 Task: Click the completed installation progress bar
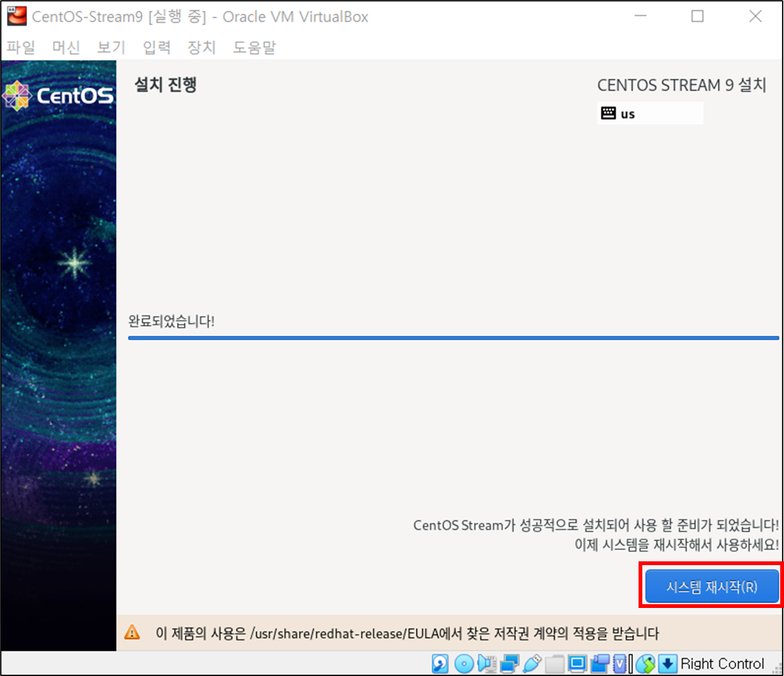point(453,338)
